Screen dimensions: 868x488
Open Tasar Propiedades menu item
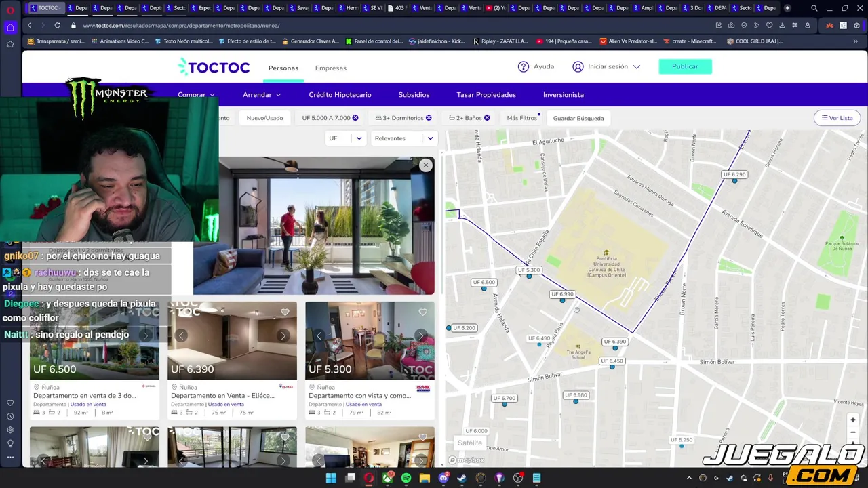coord(486,95)
